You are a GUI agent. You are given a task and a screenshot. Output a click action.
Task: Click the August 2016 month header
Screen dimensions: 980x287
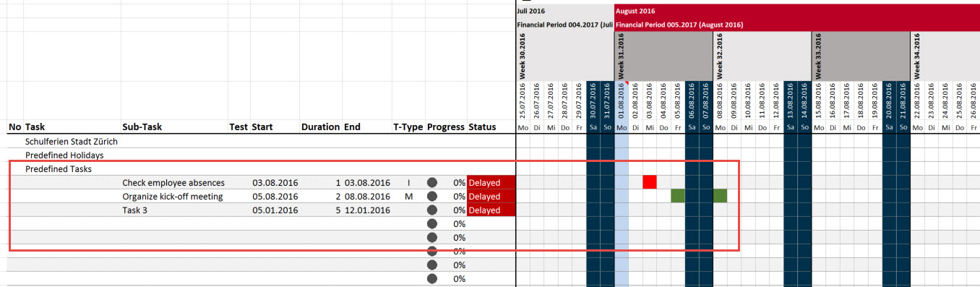click(x=635, y=11)
